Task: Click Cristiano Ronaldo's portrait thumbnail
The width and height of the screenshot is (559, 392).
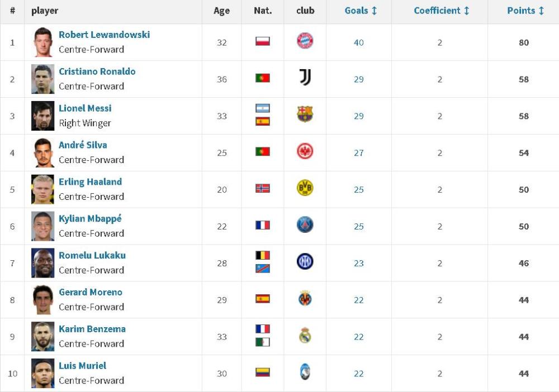Action: (x=43, y=79)
